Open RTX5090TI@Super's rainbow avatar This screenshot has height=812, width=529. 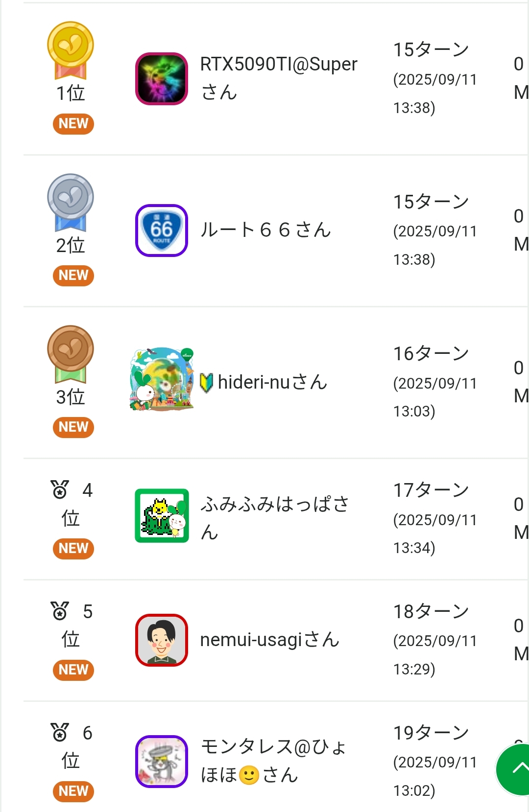(162, 79)
